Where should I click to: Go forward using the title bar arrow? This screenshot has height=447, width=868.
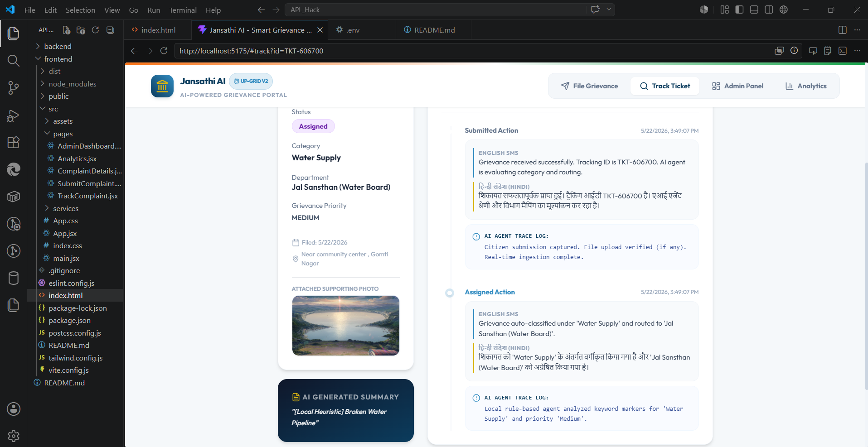click(x=276, y=10)
